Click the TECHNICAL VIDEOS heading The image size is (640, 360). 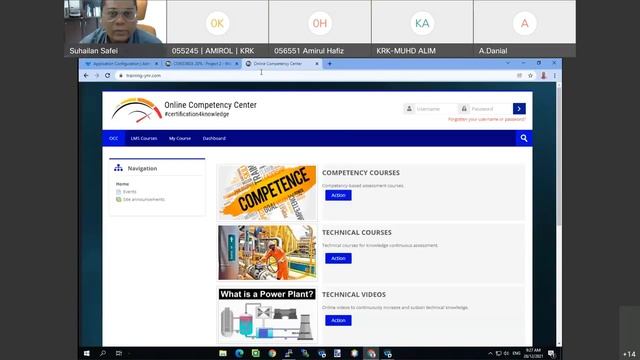click(x=354, y=294)
